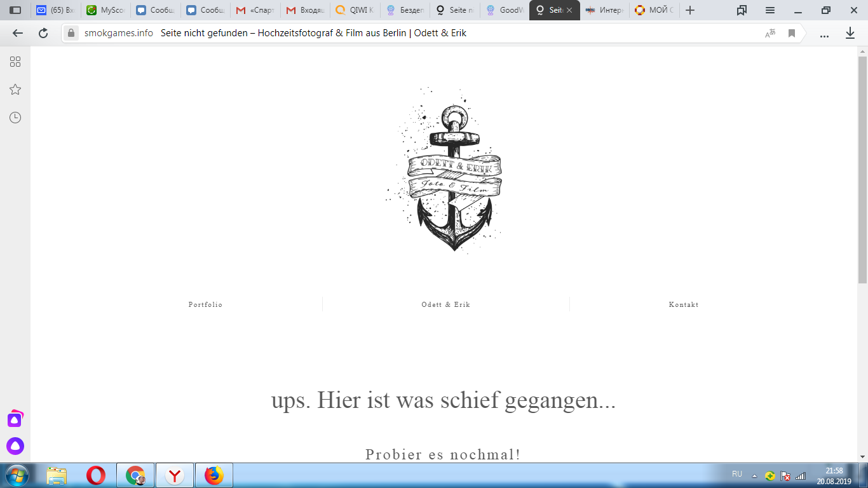
Task: Open the page translate icon
Action: click(x=770, y=33)
